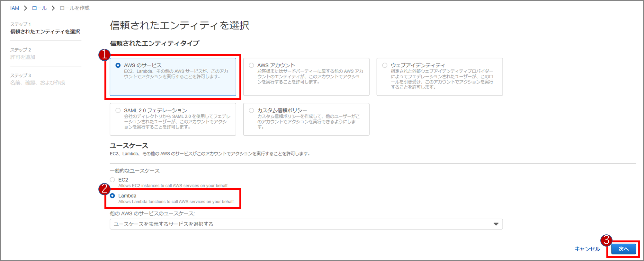This screenshot has width=644, height=261.
Task: Click the 他の AWS のサービスのユースケース label
Action: pyautogui.click(x=152, y=213)
